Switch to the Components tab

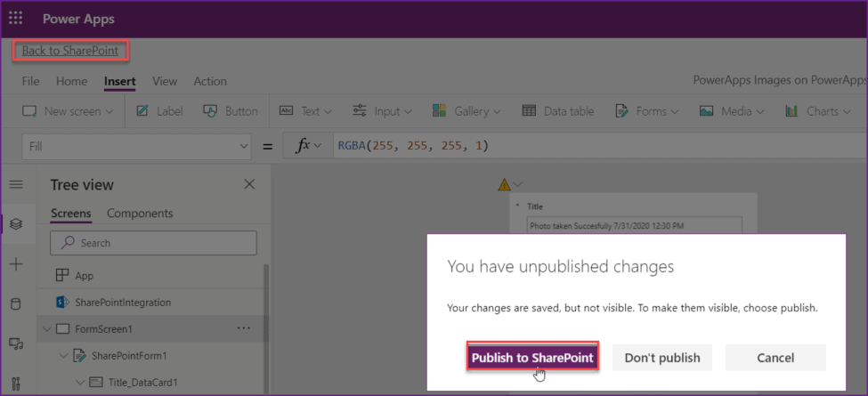140,214
